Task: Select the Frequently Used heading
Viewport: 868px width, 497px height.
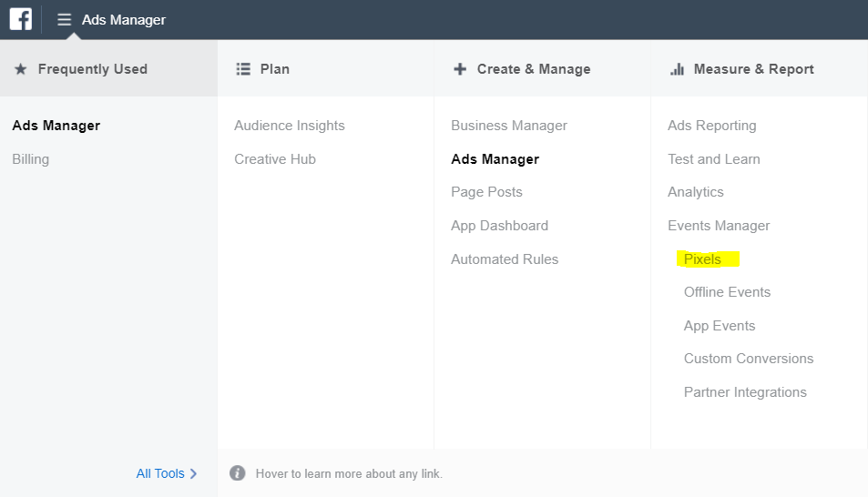Action: click(x=92, y=69)
